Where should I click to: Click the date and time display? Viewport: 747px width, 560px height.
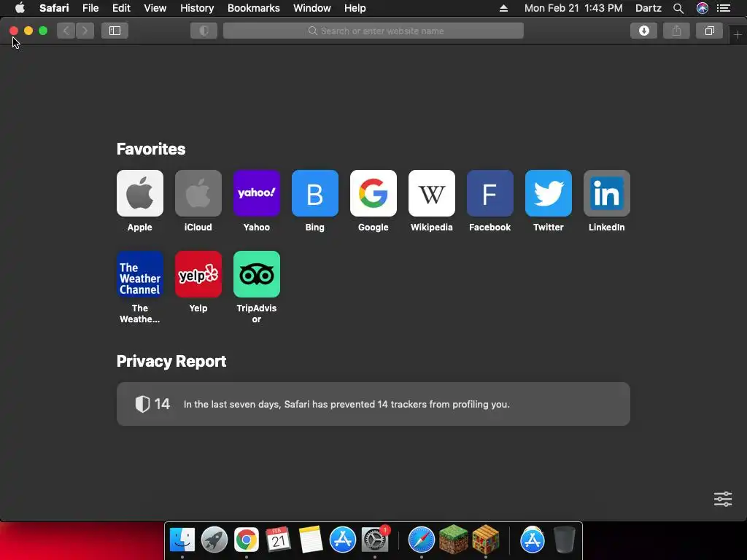click(573, 8)
